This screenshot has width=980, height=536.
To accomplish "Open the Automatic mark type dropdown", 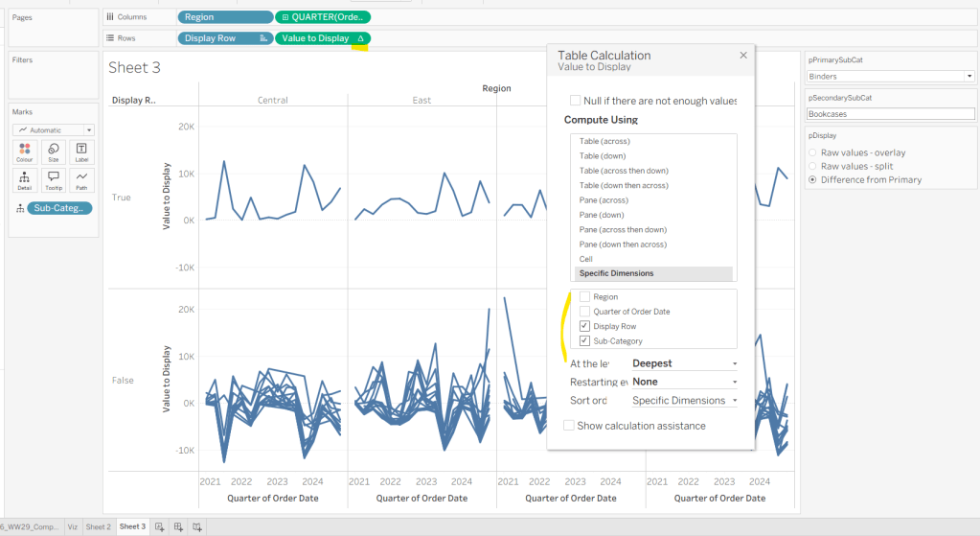I will [x=53, y=130].
